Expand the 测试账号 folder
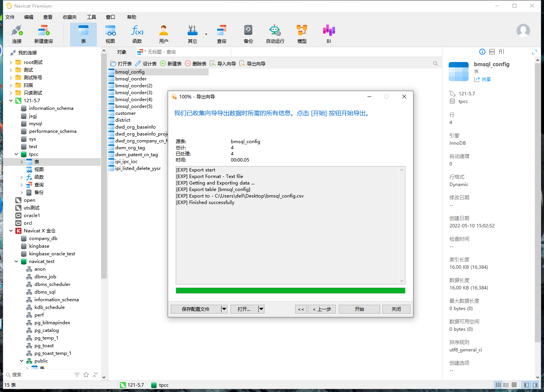The image size is (544, 392). (x=11, y=78)
